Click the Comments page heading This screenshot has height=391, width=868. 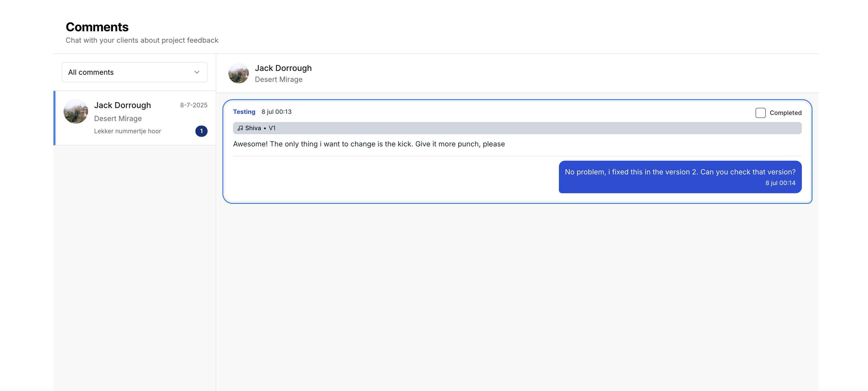[97, 27]
